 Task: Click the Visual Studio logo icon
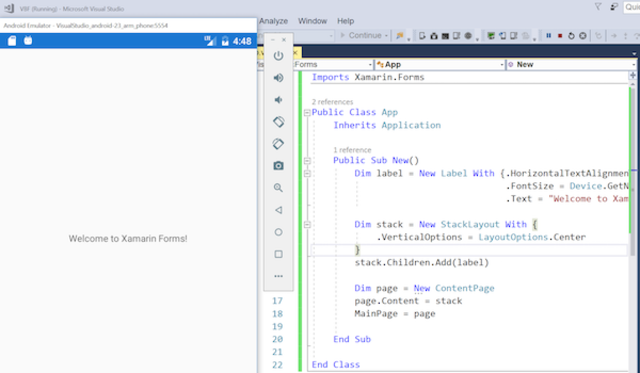[x=9, y=8]
